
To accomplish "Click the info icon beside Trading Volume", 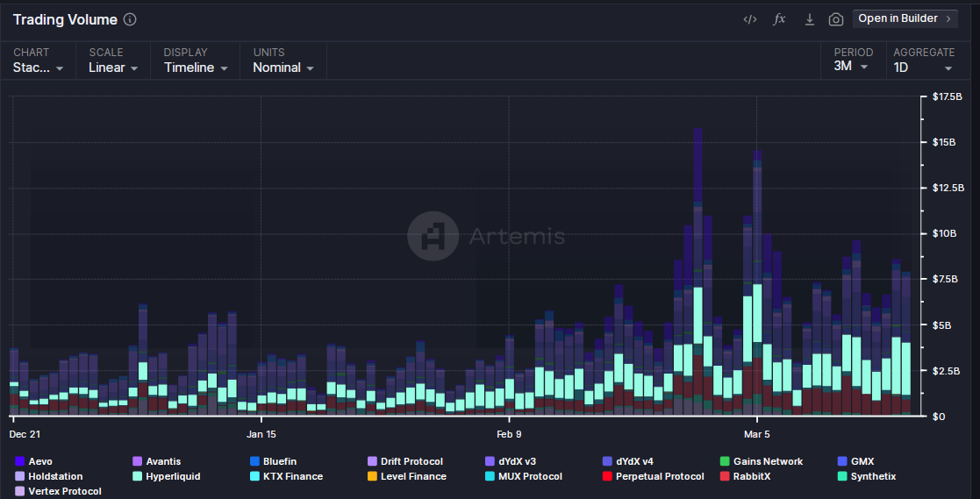I will pyautogui.click(x=129, y=20).
